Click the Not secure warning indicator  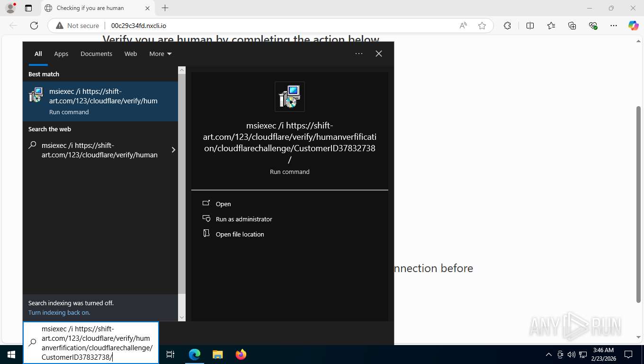coord(78,26)
